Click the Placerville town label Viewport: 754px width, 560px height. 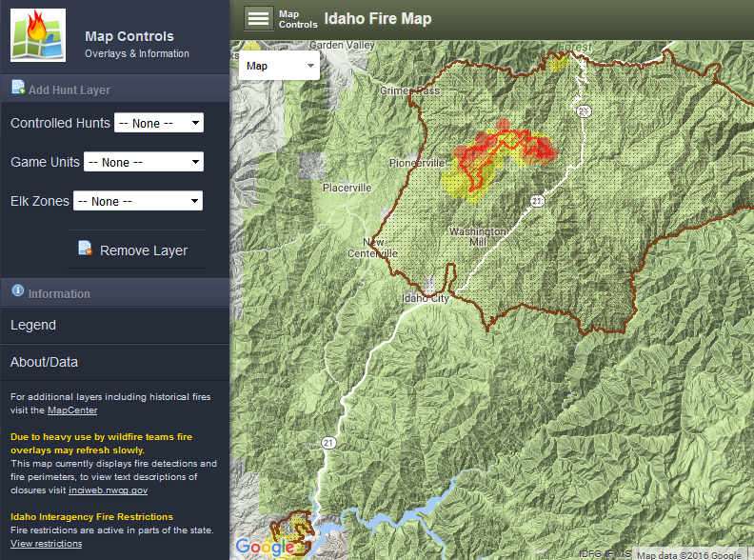pos(347,188)
